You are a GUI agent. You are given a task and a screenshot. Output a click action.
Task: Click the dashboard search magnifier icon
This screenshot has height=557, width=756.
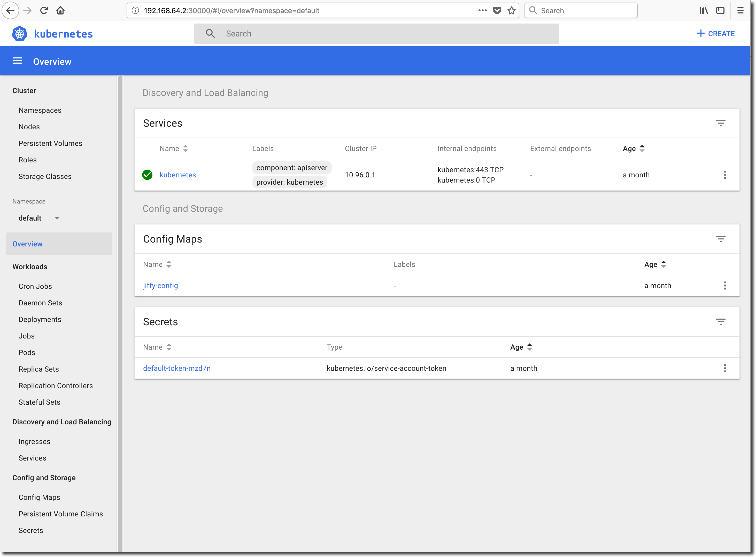pyautogui.click(x=210, y=33)
